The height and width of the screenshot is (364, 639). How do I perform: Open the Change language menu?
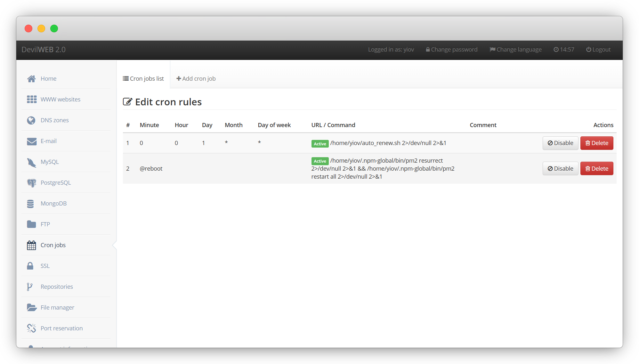pos(515,50)
